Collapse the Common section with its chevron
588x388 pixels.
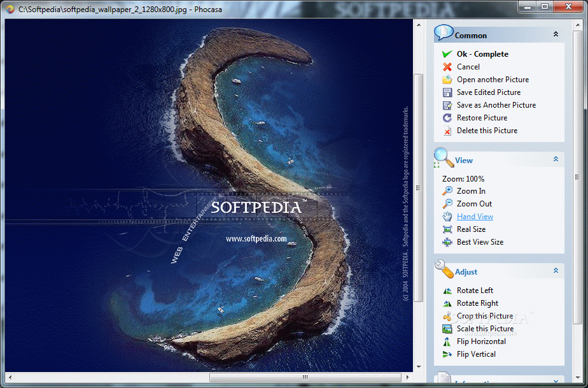(556, 34)
